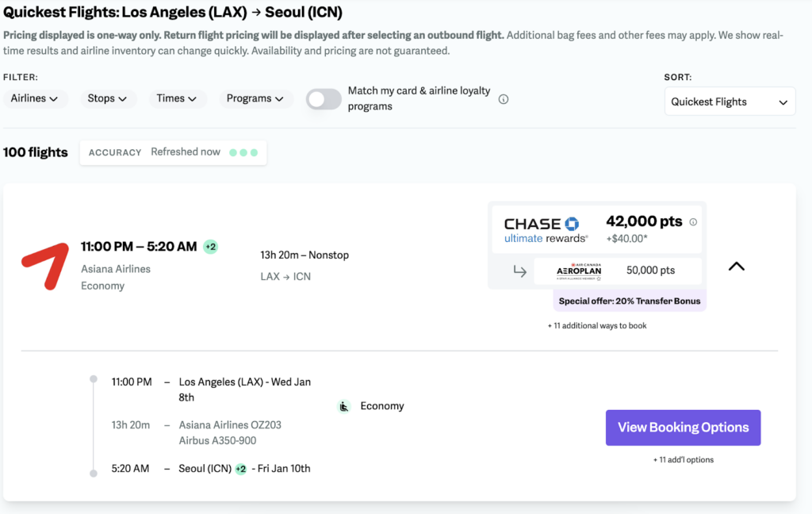Click 'Airbus A350-900' aircraft text
Screen dimensions: 812x514
pos(217,440)
